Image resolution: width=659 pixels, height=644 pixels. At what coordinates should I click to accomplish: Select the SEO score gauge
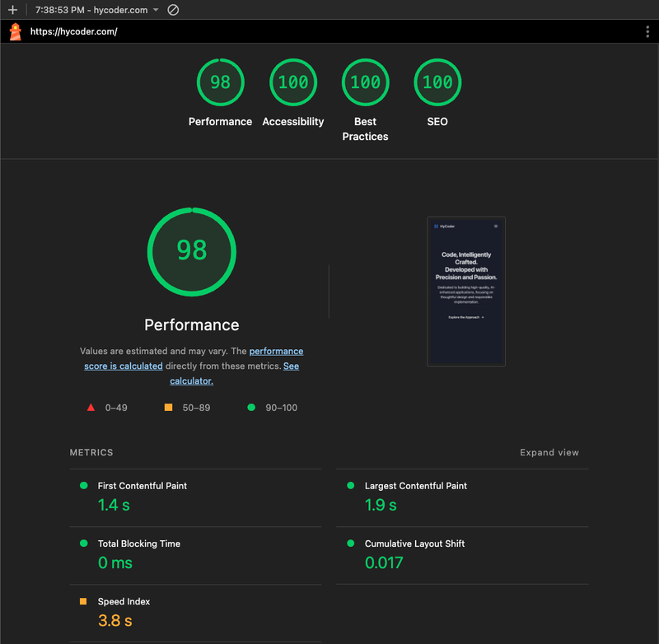click(x=437, y=82)
